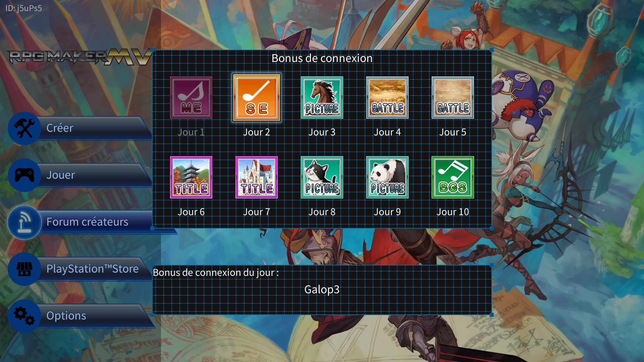The image size is (644, 362).
Task: Click the cat PICTURE bonus for Jour 8
Action: (322, 177)
